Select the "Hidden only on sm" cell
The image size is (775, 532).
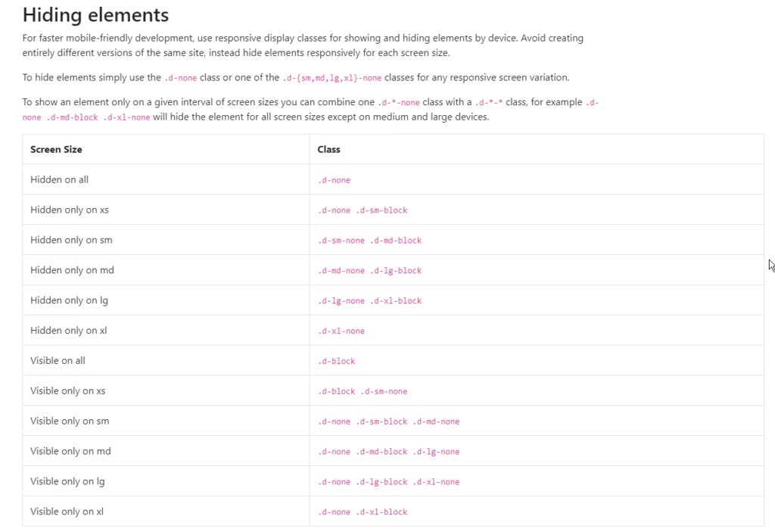click(71, 240)
